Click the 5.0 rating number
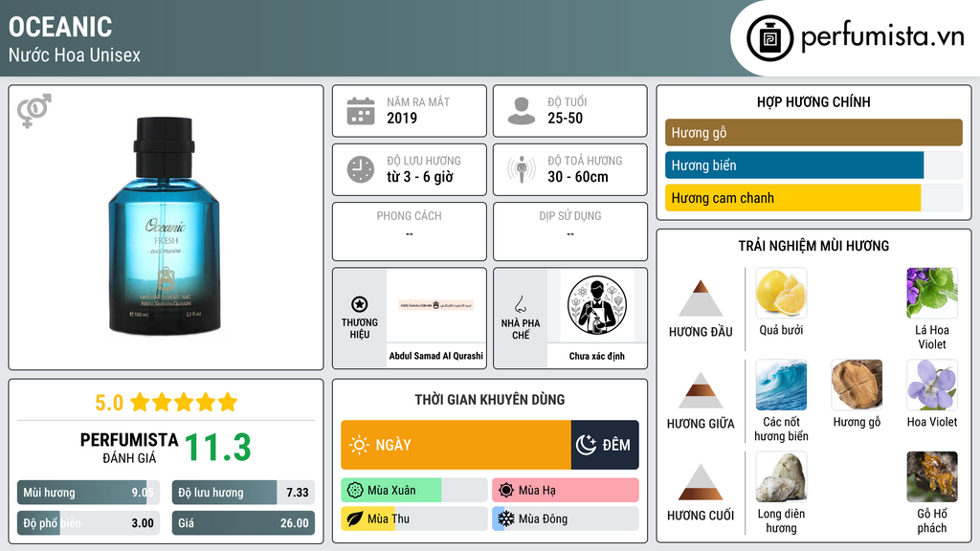 [109, 403]
